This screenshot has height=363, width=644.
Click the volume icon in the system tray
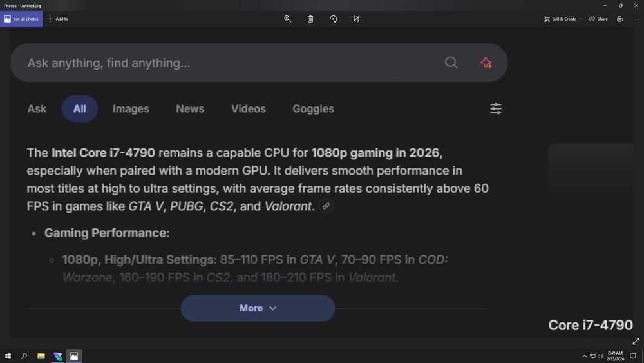click(600, 356)
